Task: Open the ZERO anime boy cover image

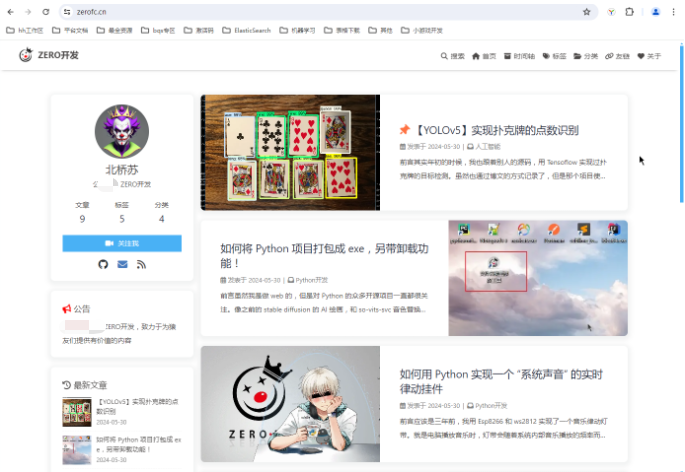Action: click(x=291, y=404)
